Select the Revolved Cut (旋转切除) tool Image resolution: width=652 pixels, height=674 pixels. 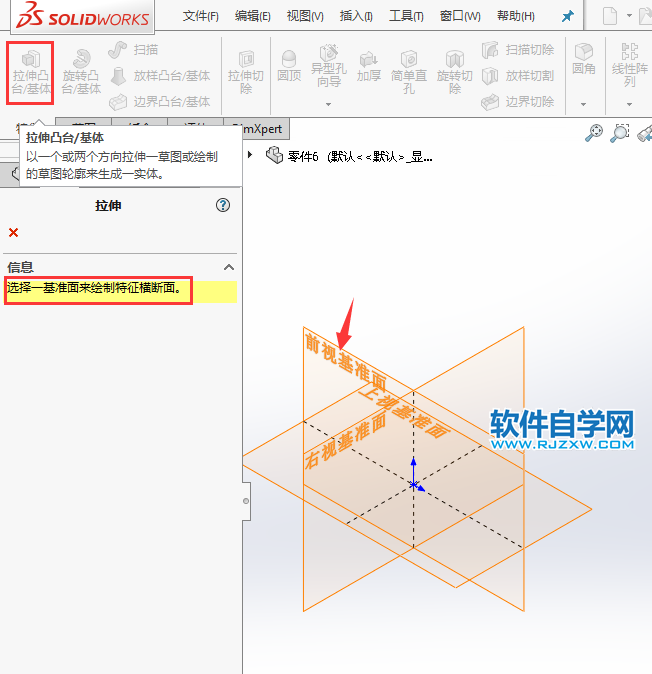[455, 72]
